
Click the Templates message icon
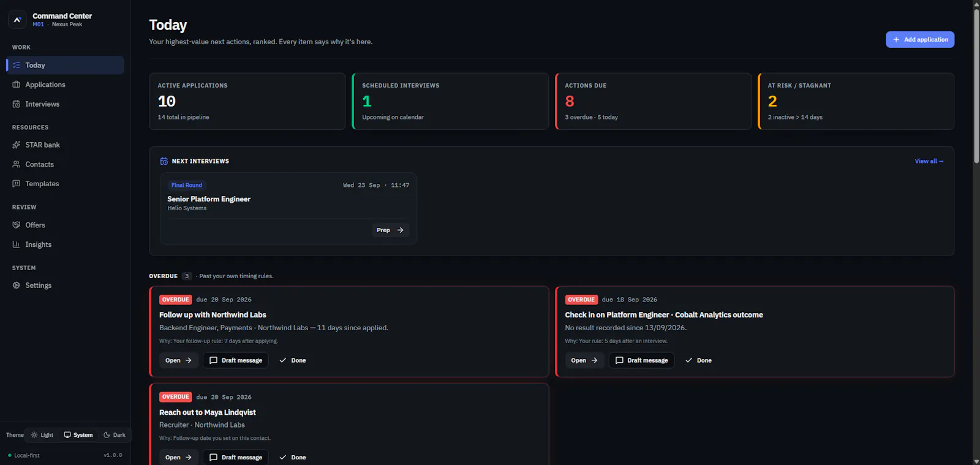pos(17,184)
